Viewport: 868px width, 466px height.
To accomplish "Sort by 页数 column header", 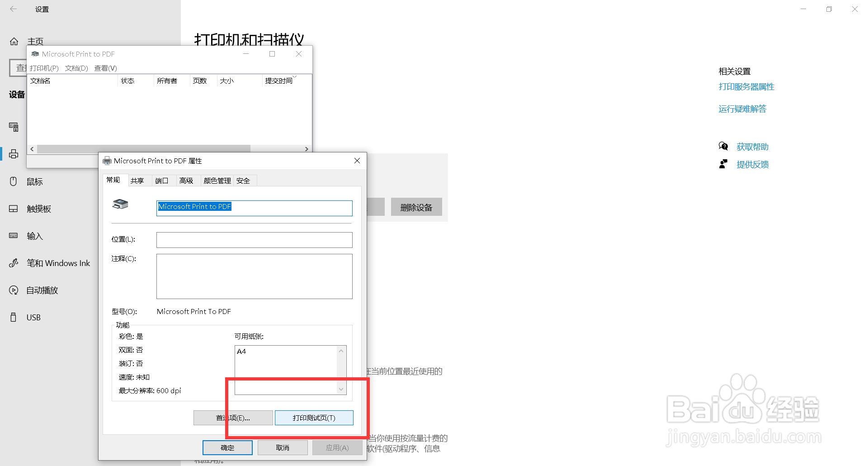I will pyautogui.click(x=203, y=81).
